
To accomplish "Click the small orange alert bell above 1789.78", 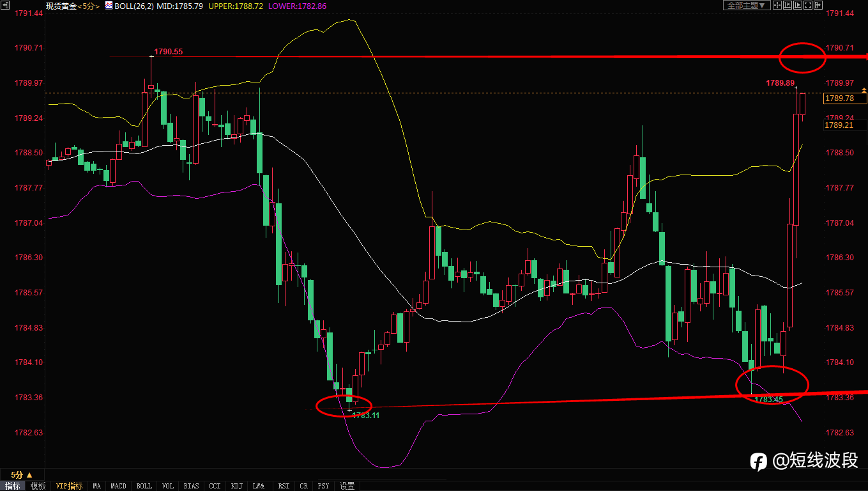I will [x=864, y=91].
